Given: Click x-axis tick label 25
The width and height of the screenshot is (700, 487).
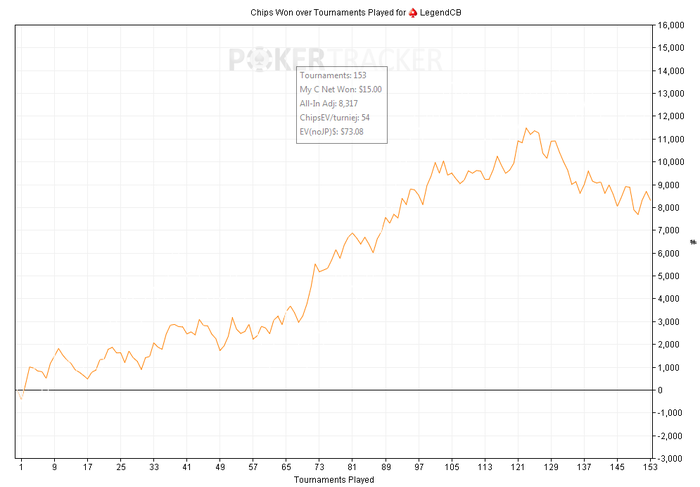Looking at the screenshot, I should (x=121, y=467).
